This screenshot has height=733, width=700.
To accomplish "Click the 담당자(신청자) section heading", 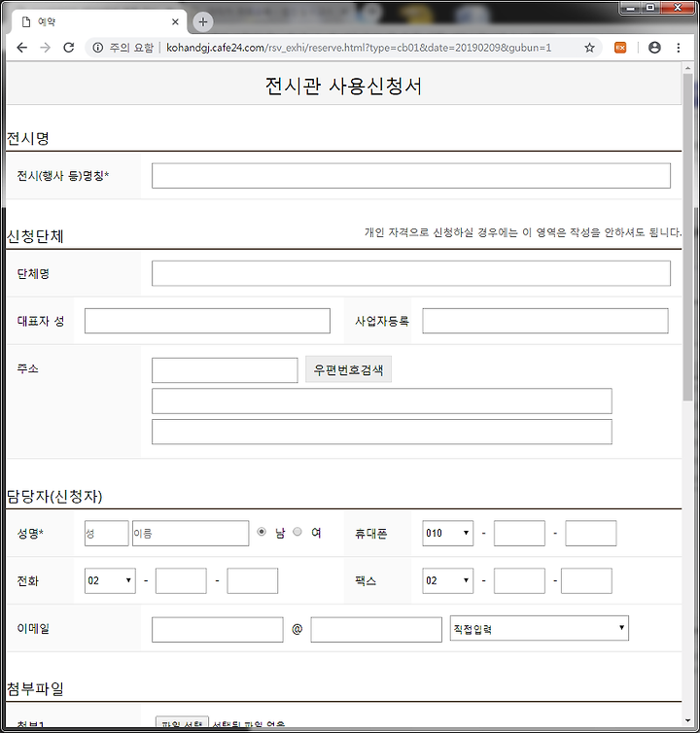I will [x=54, y=496].
